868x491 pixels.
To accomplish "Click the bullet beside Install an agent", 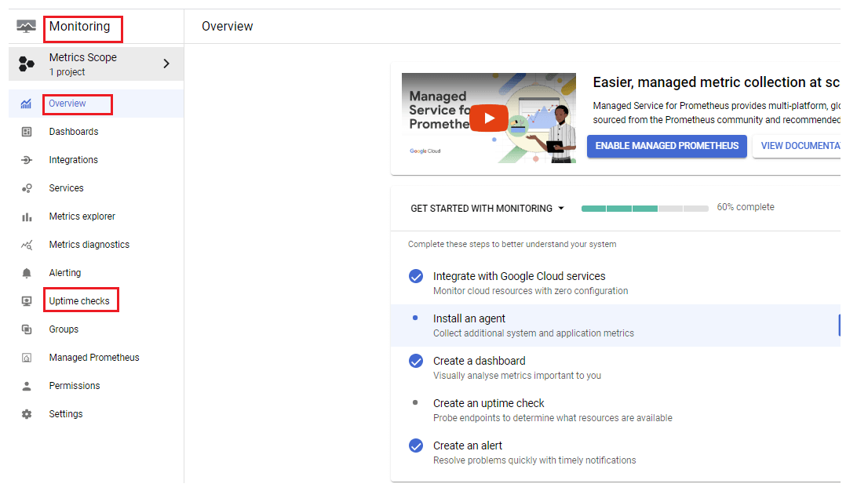I will (x=415, y=318).
